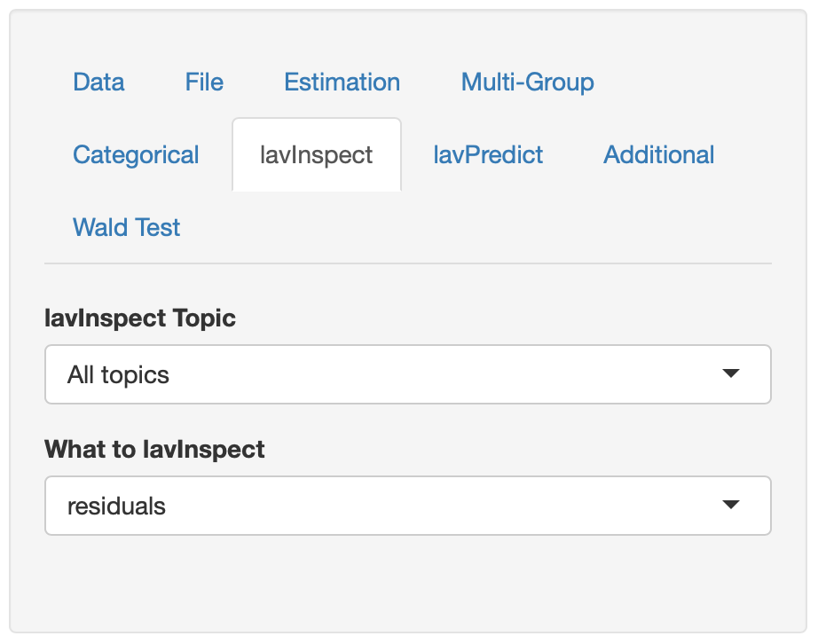The width and height of the screenshot is (818, 644).
Task: Click the residuals selected value
Action: [x=117, y=507]
